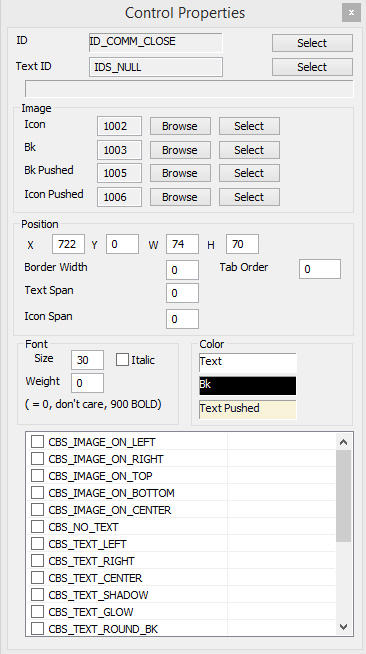Open the Text color swatch
The image size is (366, 654).
(248, 362)
